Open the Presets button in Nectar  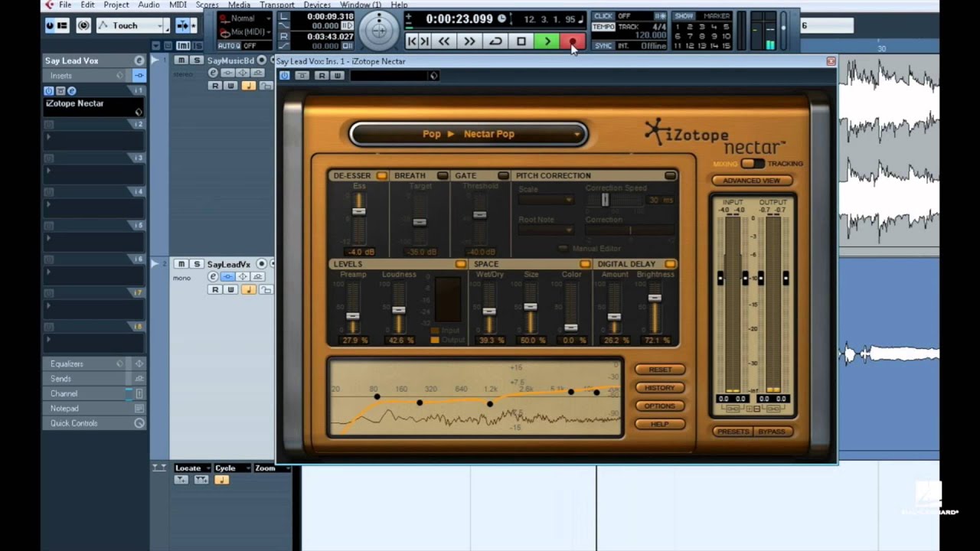[x=733, y=432]
